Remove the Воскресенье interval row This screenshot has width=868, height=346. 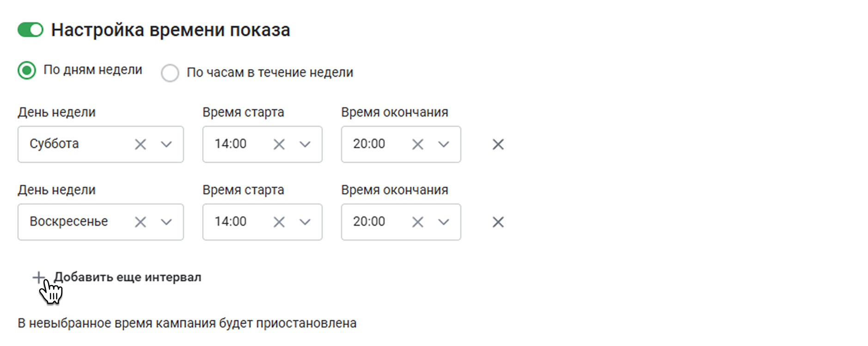(x=498, y=222)
